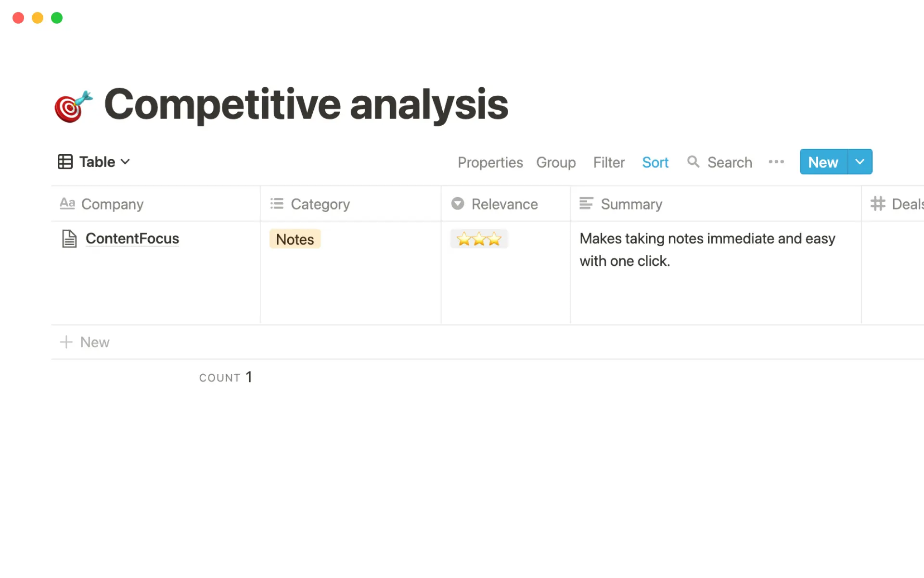Click the select icon on Relevance column
This screenshot has width=924, height=578.
point(458,204)
